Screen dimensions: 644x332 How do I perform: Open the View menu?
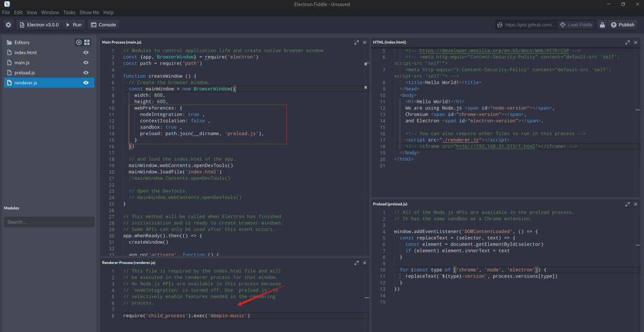[x=32, y=13]
